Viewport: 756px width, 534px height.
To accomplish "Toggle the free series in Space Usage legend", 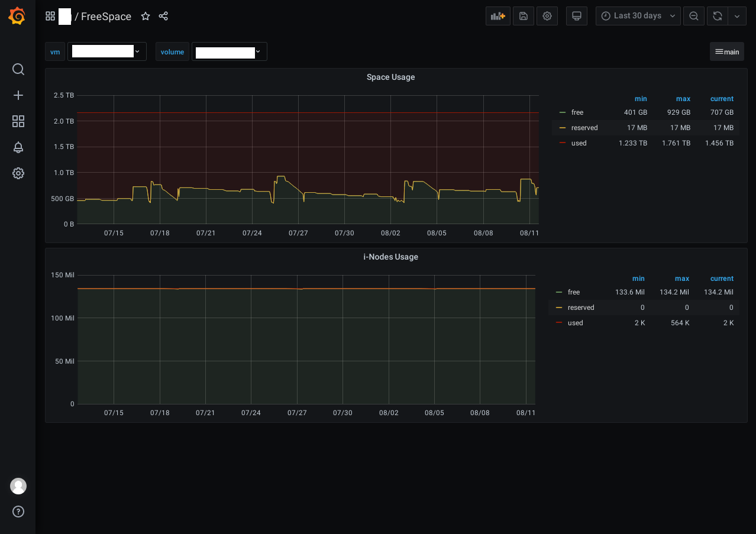I will pyautogui.click(x=577, y=112).
